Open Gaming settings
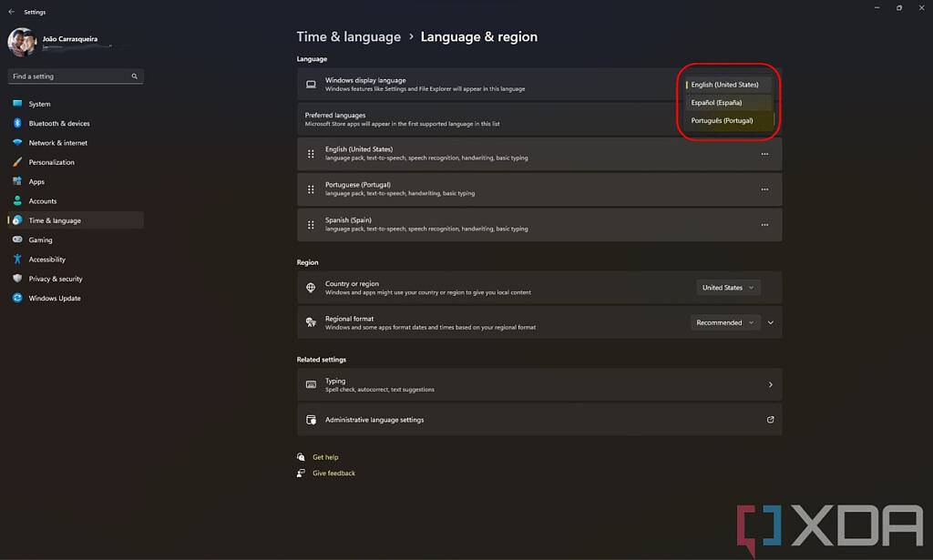This screenshot has width=933, height=560. tap(76, 239)
